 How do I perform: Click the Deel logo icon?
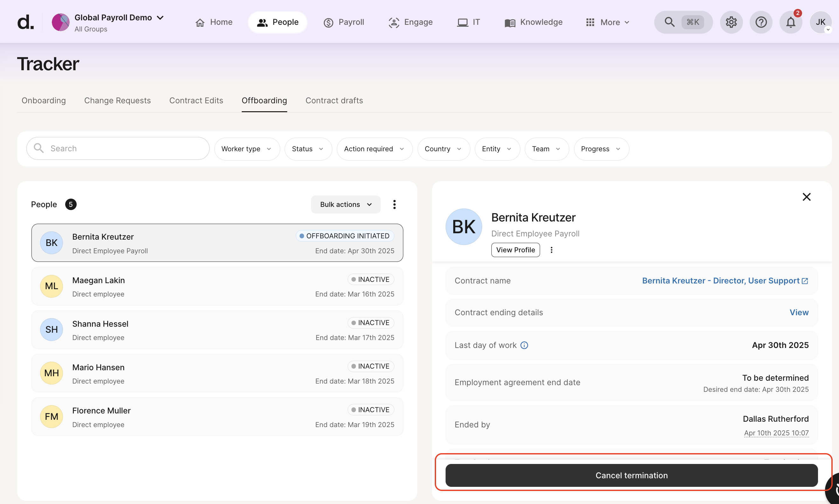point(25,23)
